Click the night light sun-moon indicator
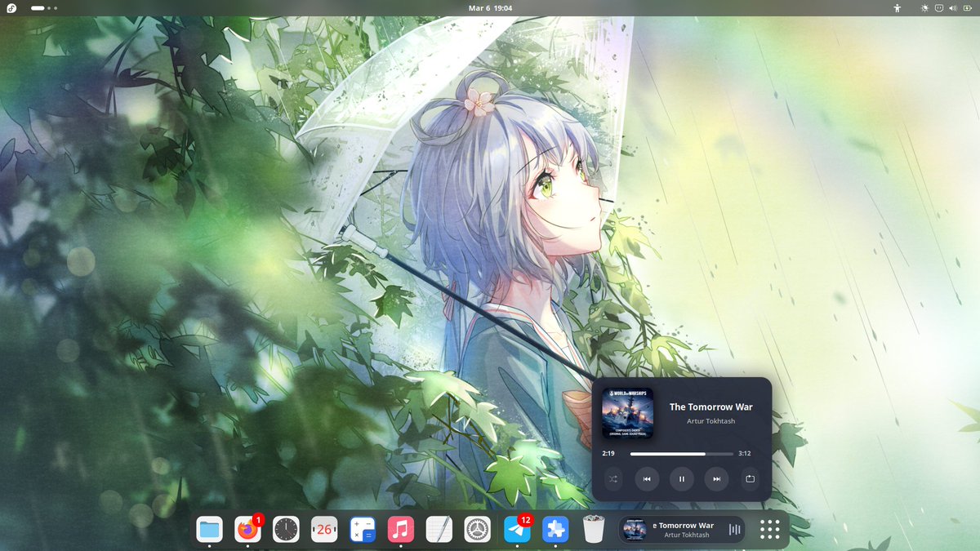980x551 pixels. coord(924,8)
